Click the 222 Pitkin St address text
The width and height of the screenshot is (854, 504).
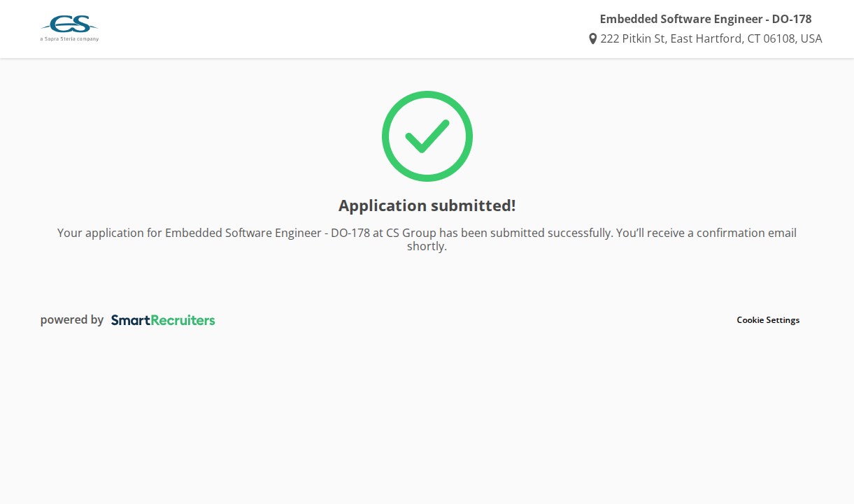tap(632, 38)
